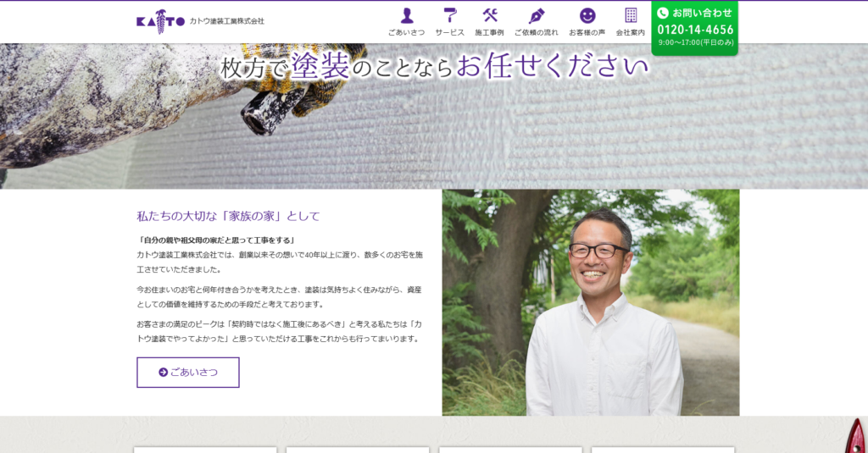Click the pen nib ご依頼の流れ icon
868x453 pixels.
[x=537, y=15]
